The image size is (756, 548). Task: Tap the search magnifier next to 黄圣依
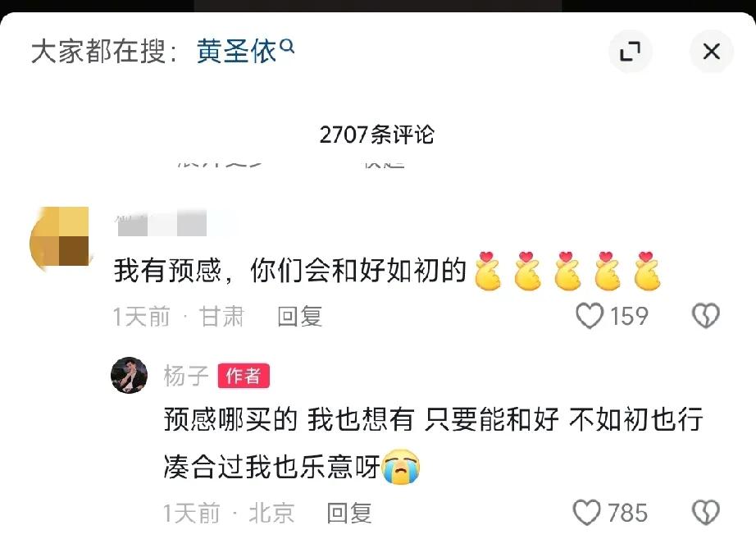click(x=287, y=46)
